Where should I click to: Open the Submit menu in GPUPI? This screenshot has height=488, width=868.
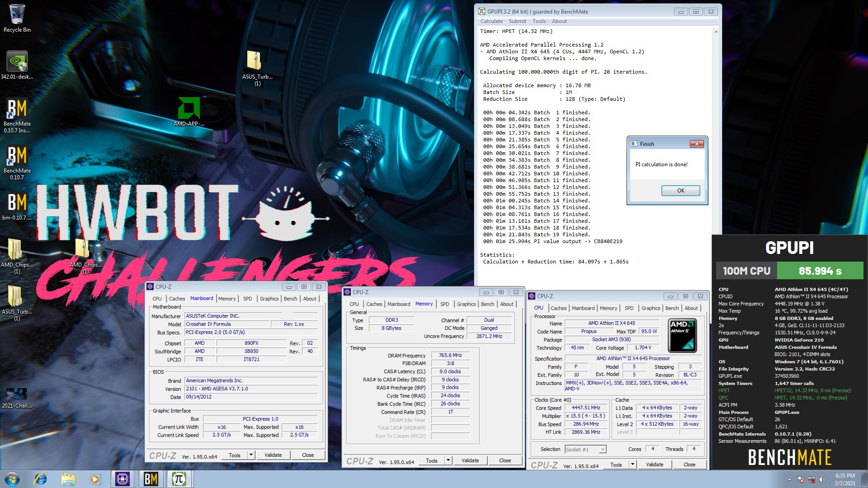click(517, 21)
